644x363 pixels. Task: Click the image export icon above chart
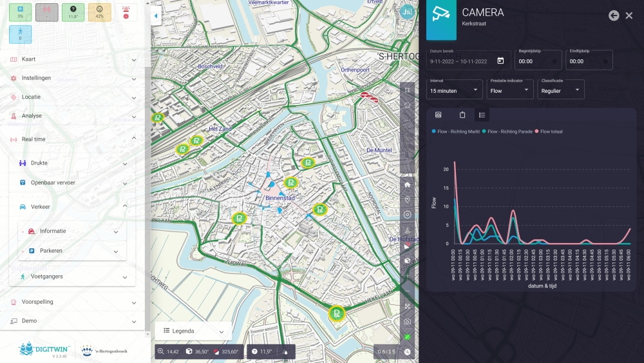439,115
